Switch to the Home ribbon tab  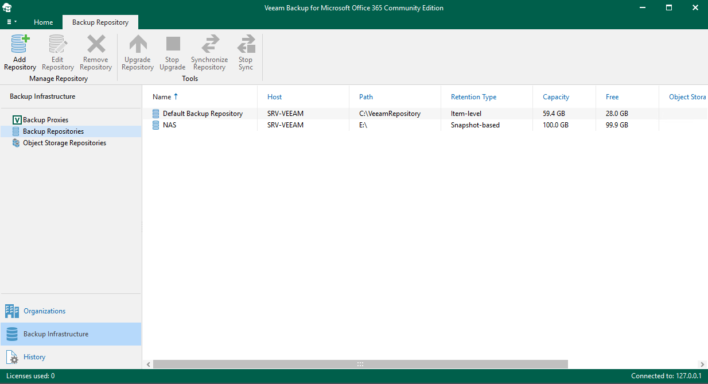(x=43, y=22)
